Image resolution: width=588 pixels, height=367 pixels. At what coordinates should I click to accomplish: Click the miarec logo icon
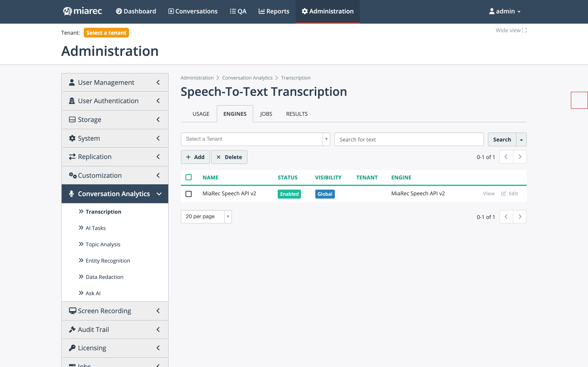(67, 11)
